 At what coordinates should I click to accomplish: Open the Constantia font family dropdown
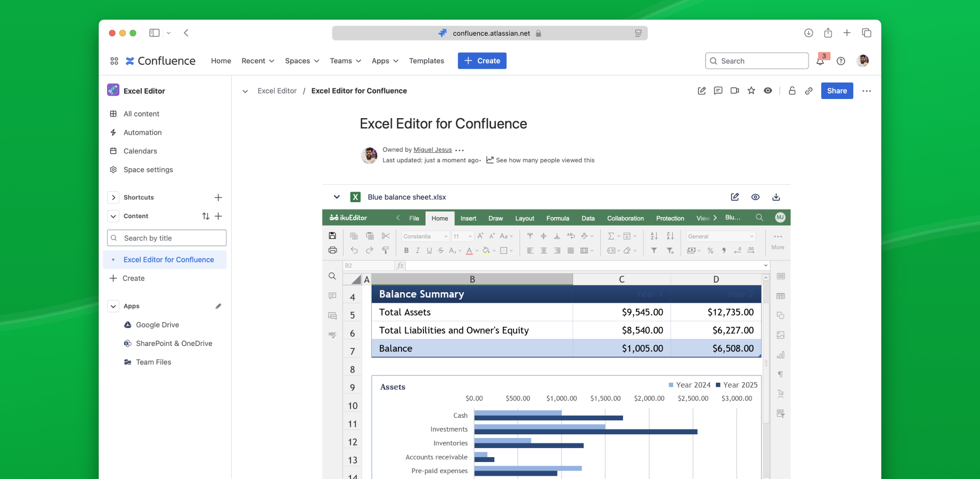point(424,236)
